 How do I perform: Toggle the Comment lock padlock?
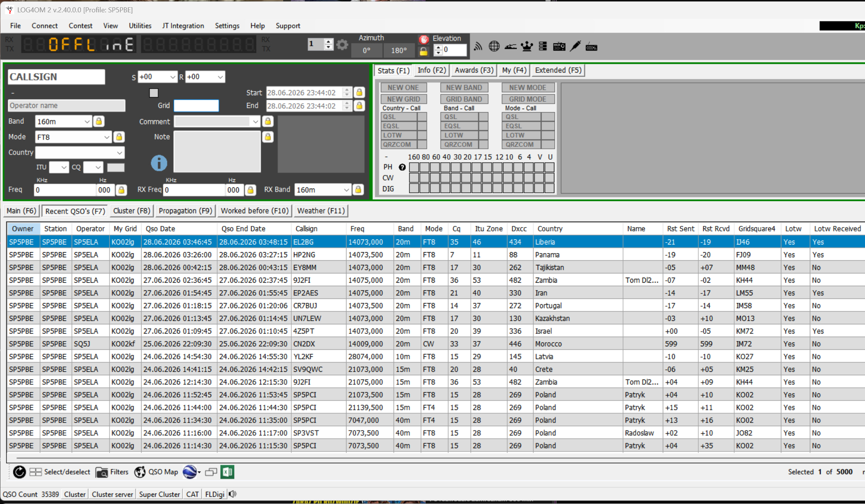click(x=268, y=121)
